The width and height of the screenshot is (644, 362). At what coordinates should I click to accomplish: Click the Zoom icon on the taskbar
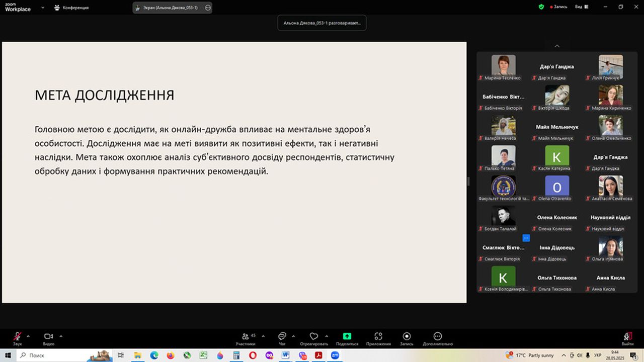(x=335, y=355)
